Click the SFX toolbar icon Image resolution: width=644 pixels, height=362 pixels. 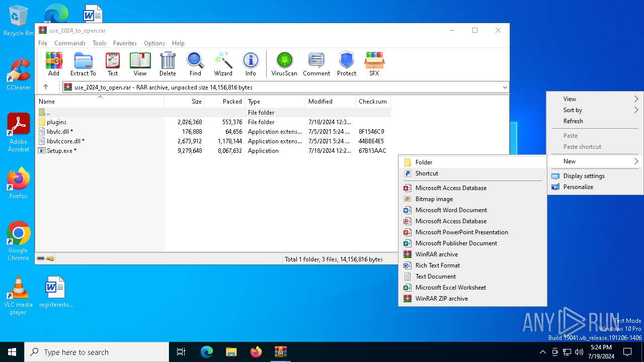(374, 64)
